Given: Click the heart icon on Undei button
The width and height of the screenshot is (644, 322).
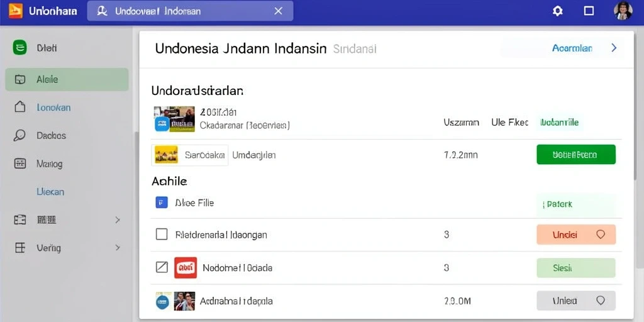Looking at the screenshot, I should 601,235.
